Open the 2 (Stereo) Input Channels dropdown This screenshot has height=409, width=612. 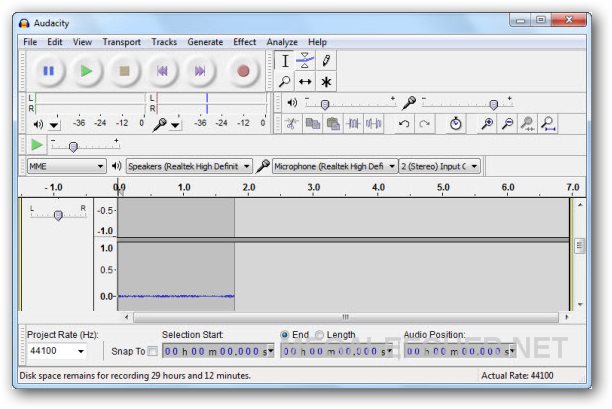click(439, 166)
